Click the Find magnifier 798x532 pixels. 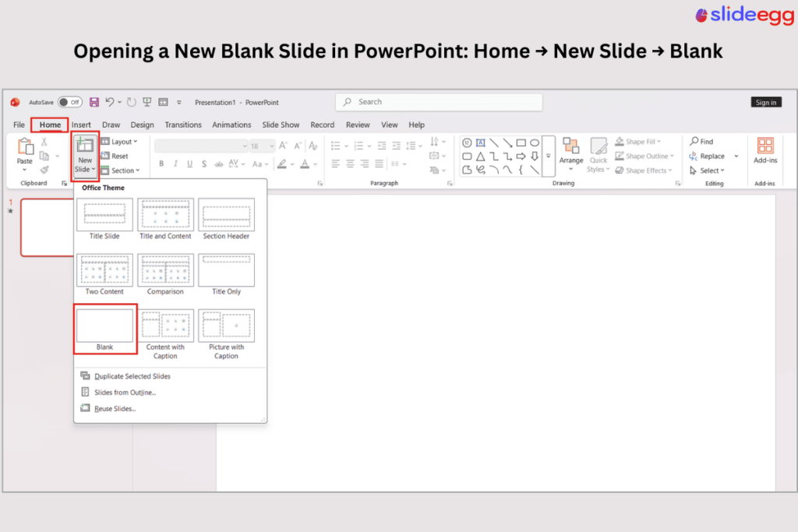click(x=694, y=142)
